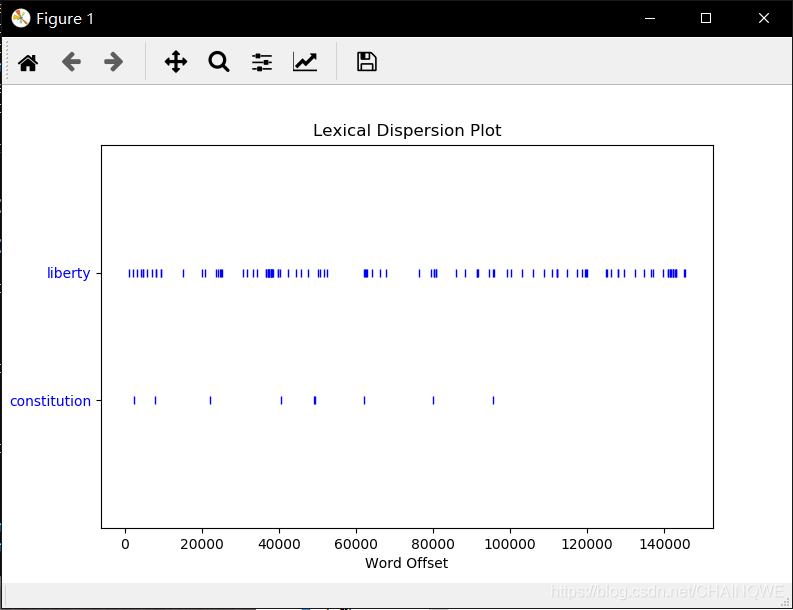Click the 'Lexical Dispersion Plot' title
Screen dimensions: 793x610
click(407, 130)
